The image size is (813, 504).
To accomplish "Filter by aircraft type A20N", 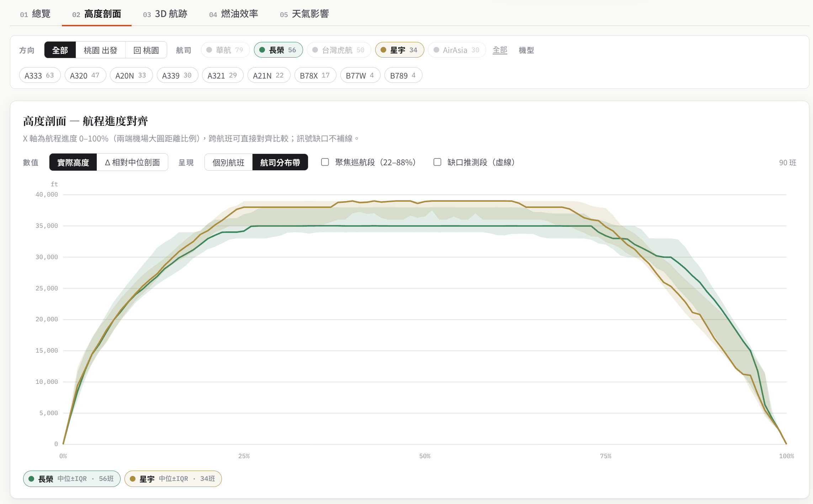I will coord(131,75).
